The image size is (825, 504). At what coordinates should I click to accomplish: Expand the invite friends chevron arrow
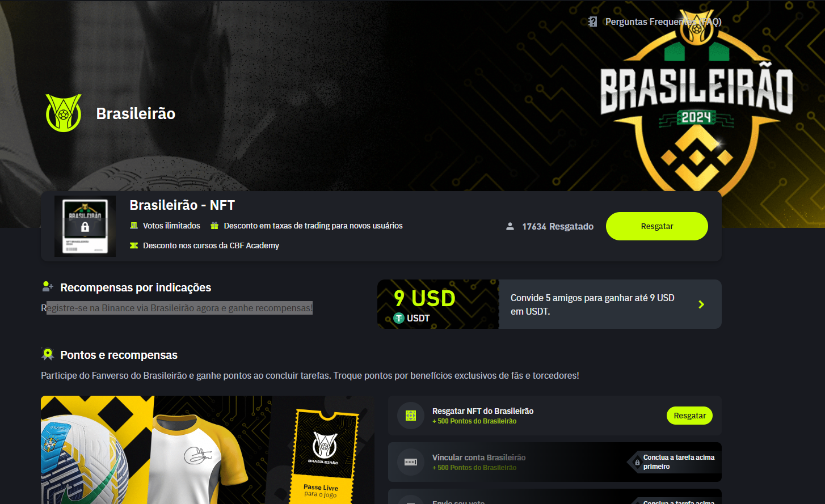pyautogui.click(x=701, y=304)
